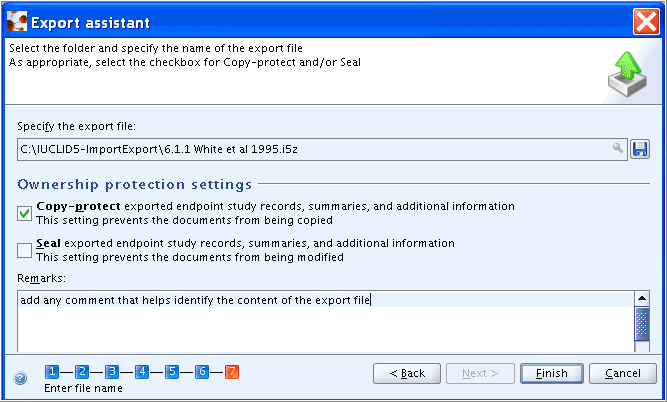Image resolution: width=667 pixels, height=402 pixels.
Task: Click the Export assistant title bar app icon
Action: (17, 21)
